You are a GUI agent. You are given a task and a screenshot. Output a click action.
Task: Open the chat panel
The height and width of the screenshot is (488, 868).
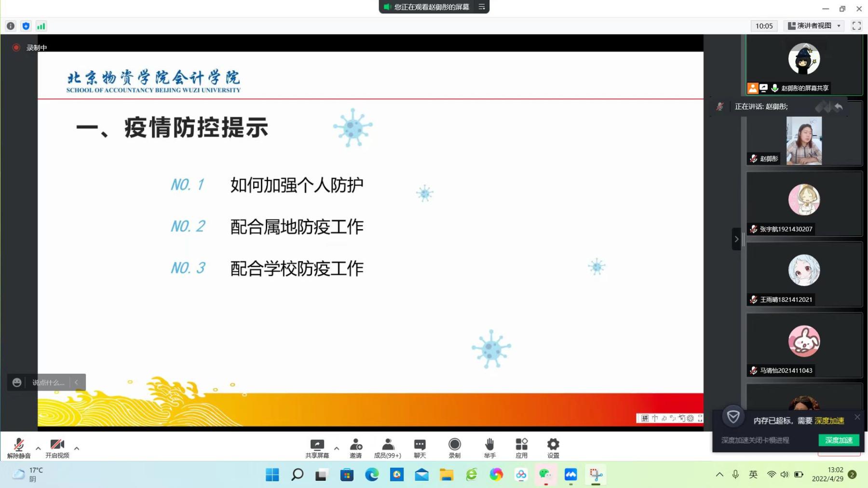point(420,447)
